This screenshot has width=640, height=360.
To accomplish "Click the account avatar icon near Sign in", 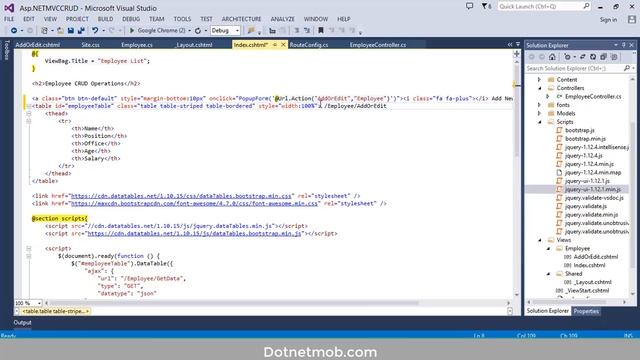I will [x=632, y=19].
